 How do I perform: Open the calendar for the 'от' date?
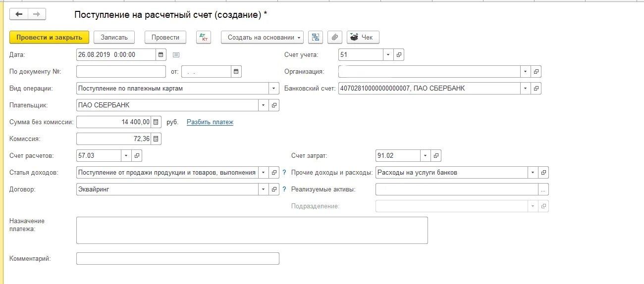[x=236, y=71]
